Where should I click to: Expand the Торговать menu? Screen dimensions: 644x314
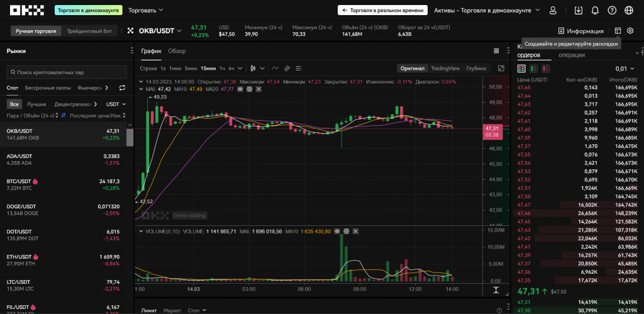pos(145,11)
